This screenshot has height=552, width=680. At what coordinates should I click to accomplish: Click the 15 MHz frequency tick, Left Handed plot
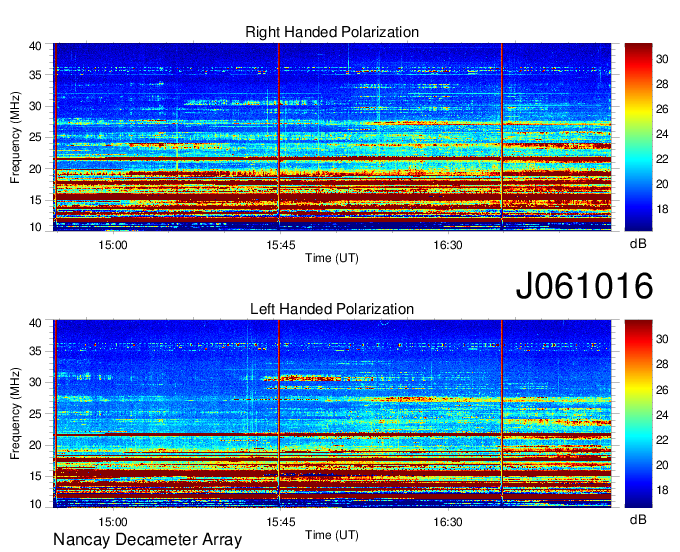click(35, 476)
